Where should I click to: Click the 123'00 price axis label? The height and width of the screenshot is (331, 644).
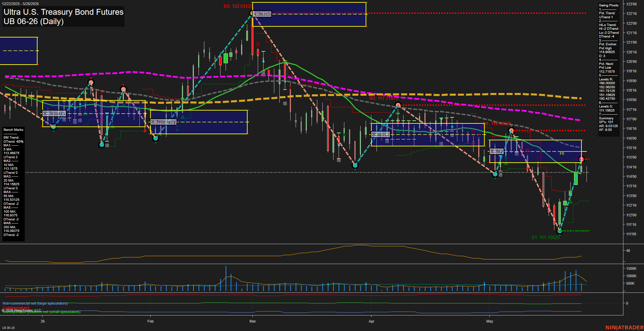click(631, 4)
